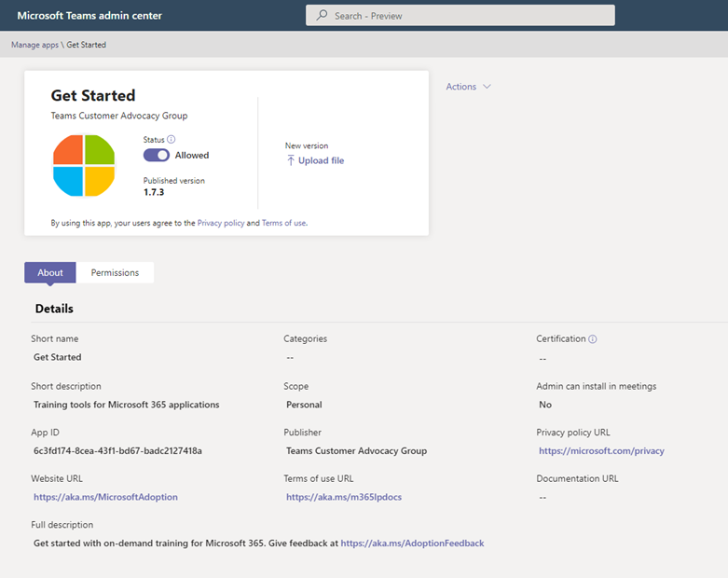Click the Details section heading
Screen dimensions: 728x578
[54, 309]
